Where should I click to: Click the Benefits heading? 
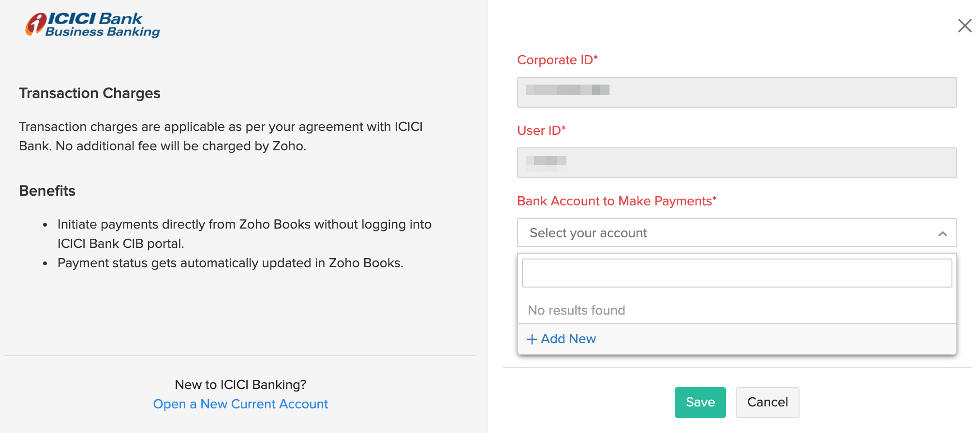47,191
